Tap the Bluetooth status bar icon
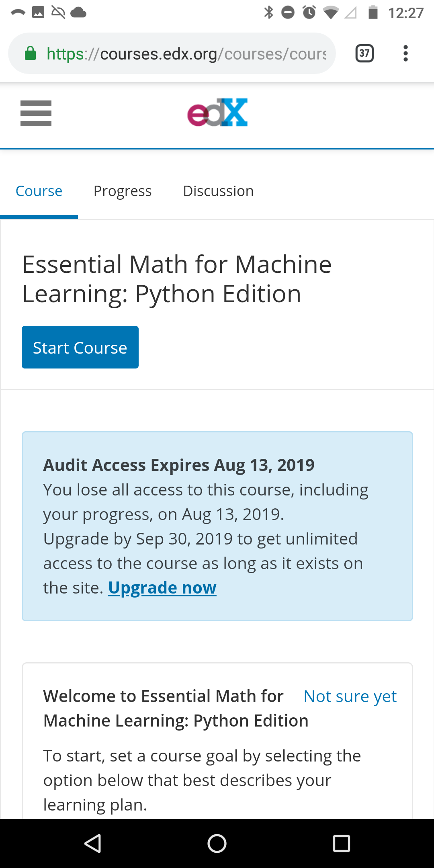434x868 pixels. coord(268,12)
